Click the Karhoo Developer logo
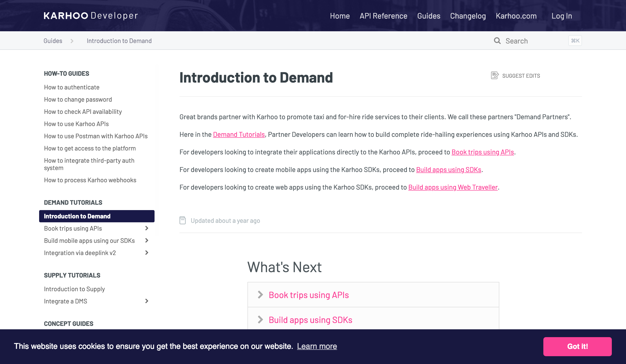This screenshot has width=626, height=364. tap(91, 16)
